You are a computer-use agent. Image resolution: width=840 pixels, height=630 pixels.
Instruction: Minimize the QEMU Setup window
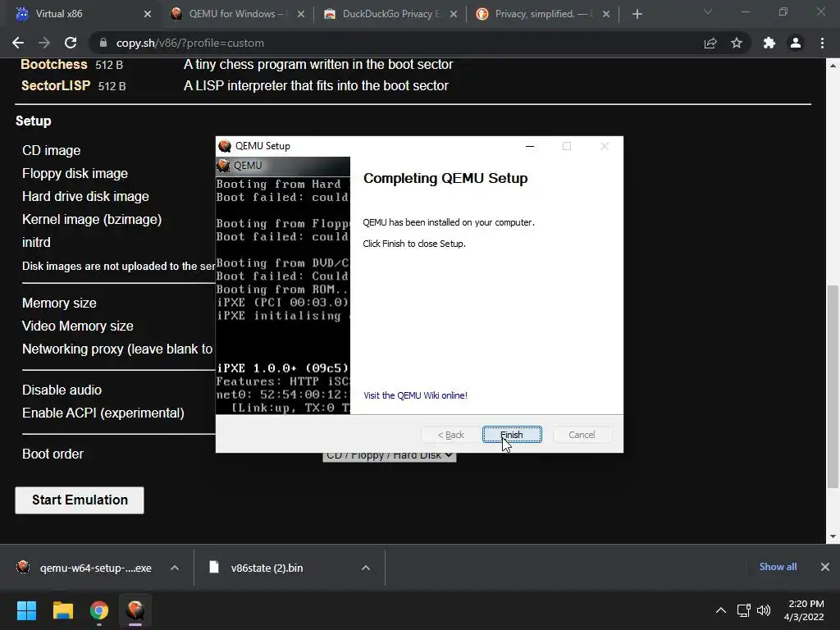530,146
